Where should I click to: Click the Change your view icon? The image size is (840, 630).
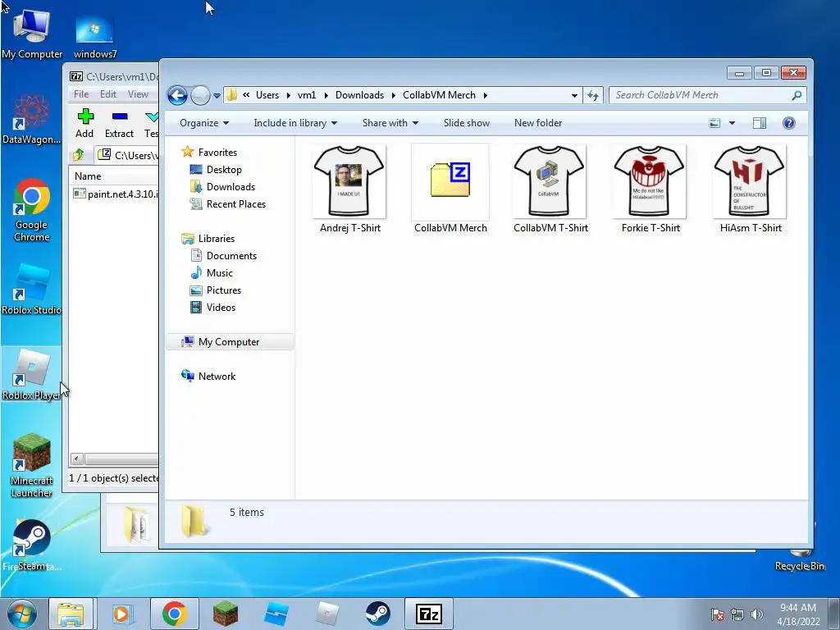coord(714,123)
